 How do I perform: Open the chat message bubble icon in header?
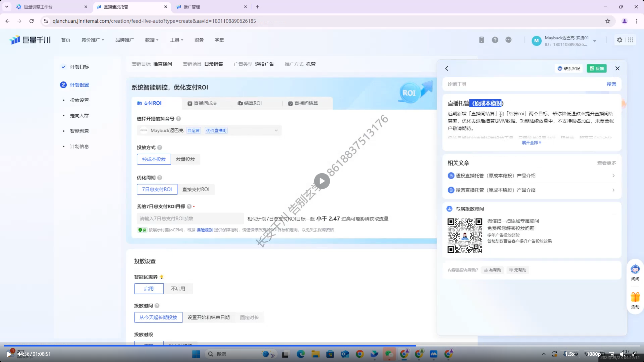coord(508,40)
